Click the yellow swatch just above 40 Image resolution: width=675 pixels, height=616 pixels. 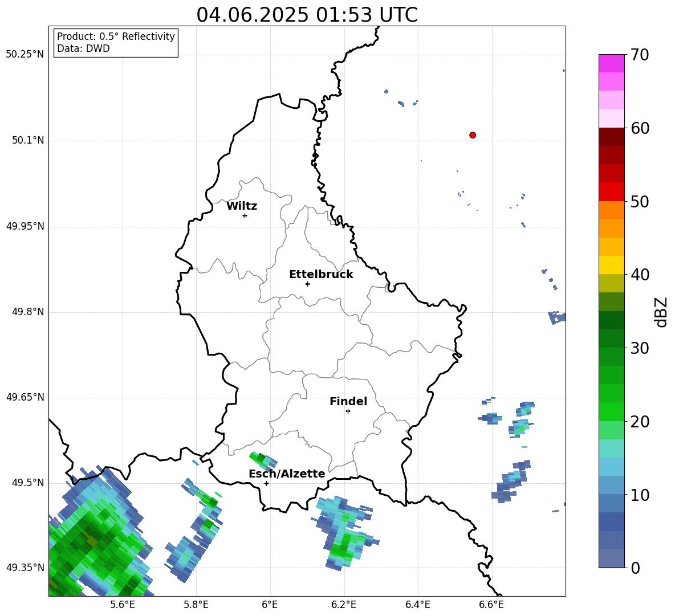[611, 265]
